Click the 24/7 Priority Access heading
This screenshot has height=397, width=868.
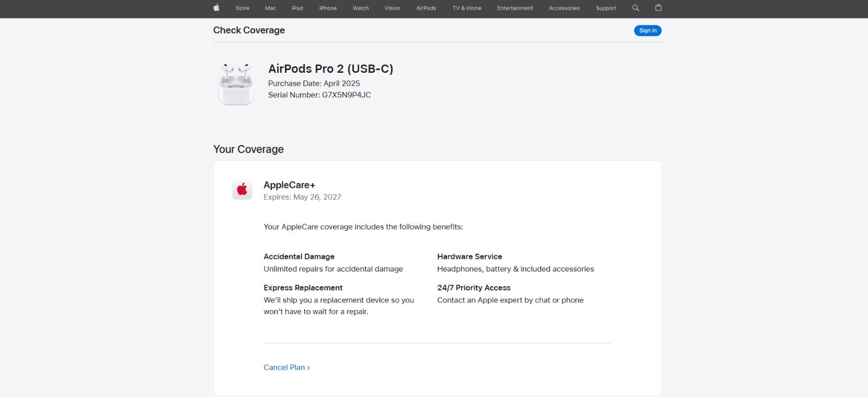[474, 288]
